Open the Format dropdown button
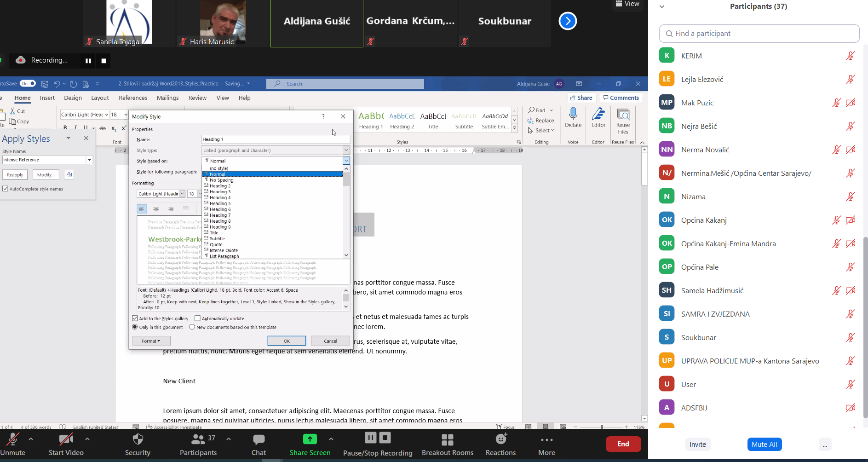868x462 pixels. pos(151,341)
